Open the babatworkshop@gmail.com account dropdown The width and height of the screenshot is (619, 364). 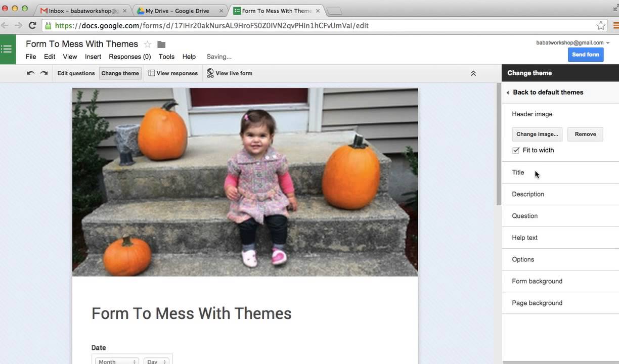[x=573, y=42]
